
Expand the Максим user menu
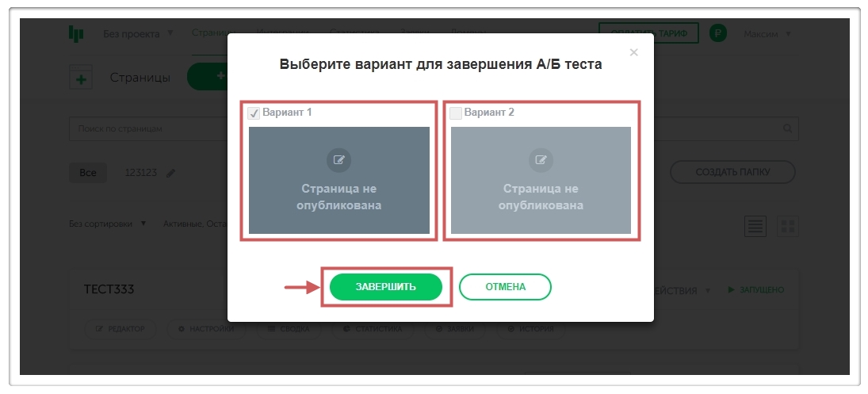(x=767, y=34)
